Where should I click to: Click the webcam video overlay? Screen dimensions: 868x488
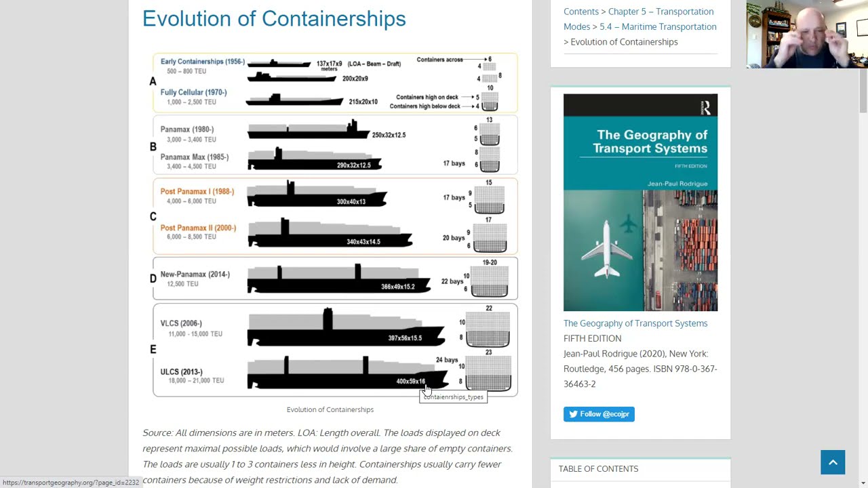[807, 34]
